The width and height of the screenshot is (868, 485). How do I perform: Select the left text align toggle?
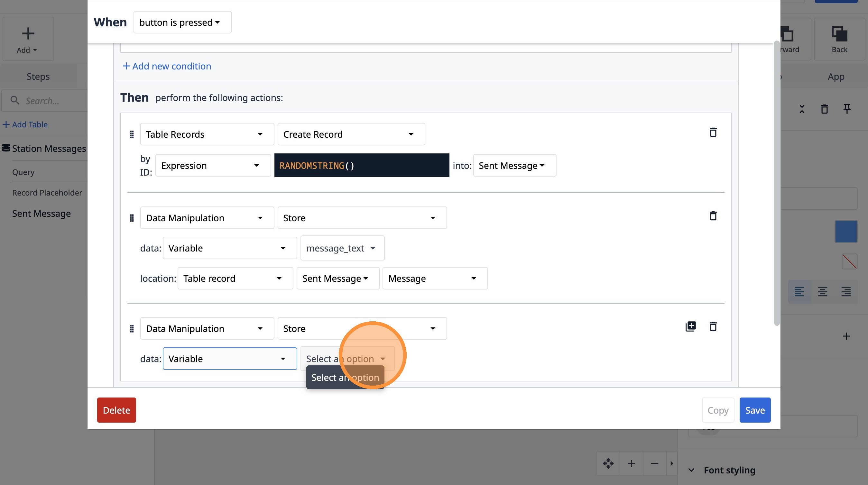click(x=799, y=292)
